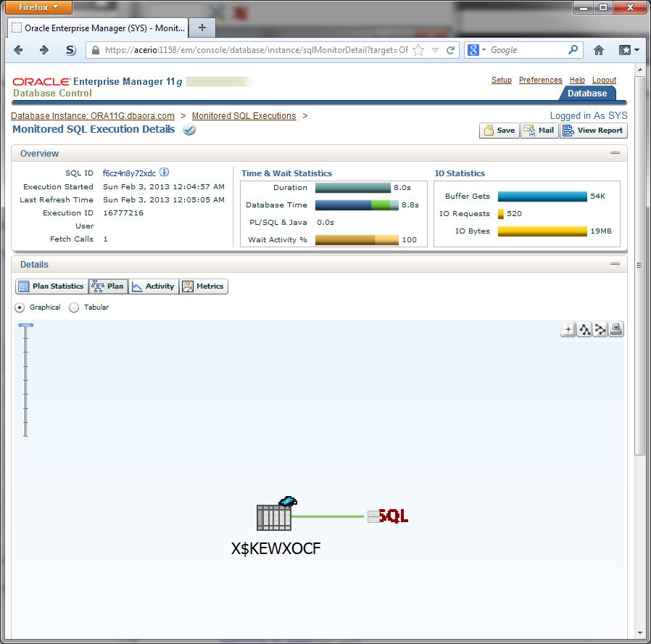This screenshot has height=644, width=651.
Task: Select the Graphical radio button
Action: click(20, 307)
